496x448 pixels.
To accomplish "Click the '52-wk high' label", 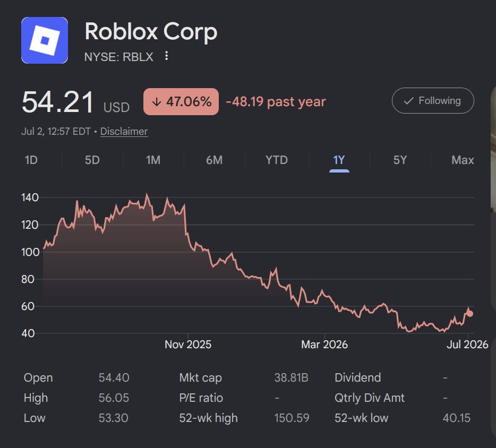I will (208, 418).
